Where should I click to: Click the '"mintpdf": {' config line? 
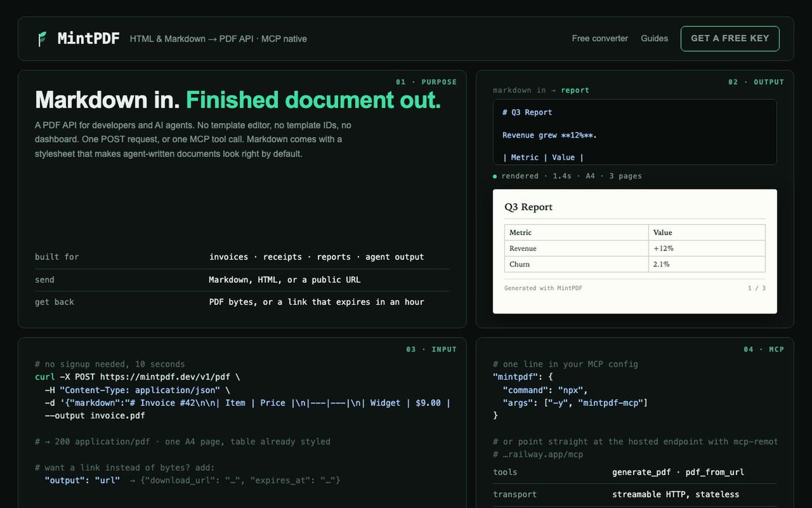pyautogui.click(x=523, y=377)
